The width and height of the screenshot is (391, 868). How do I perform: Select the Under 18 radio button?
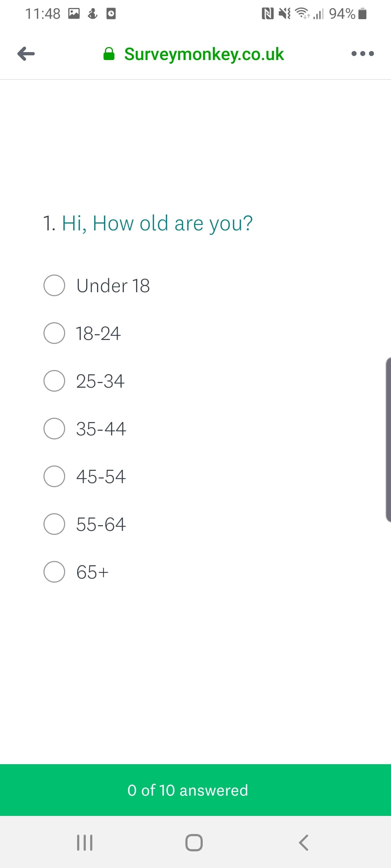pyautogui.click(x=54, y=285)
